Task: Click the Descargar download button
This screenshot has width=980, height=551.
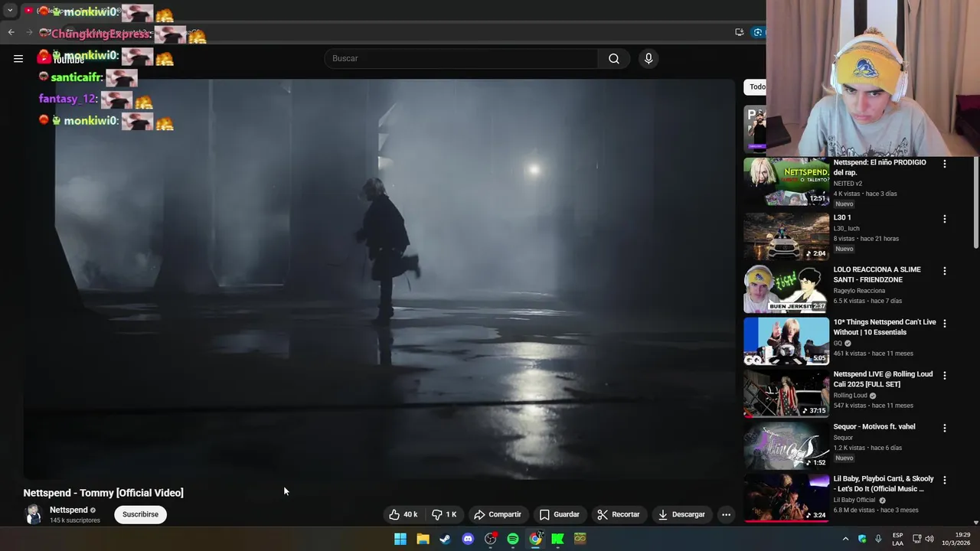Action: click(x=681, y=514)
